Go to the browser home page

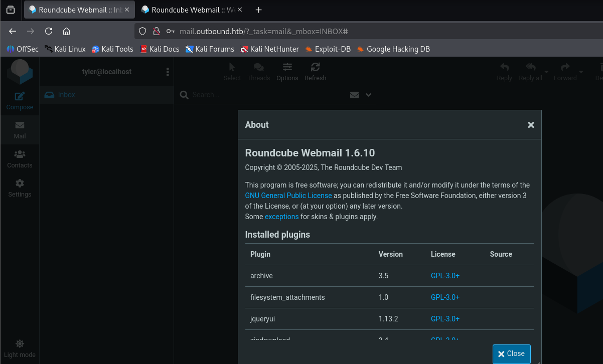(x=66, y=31)
